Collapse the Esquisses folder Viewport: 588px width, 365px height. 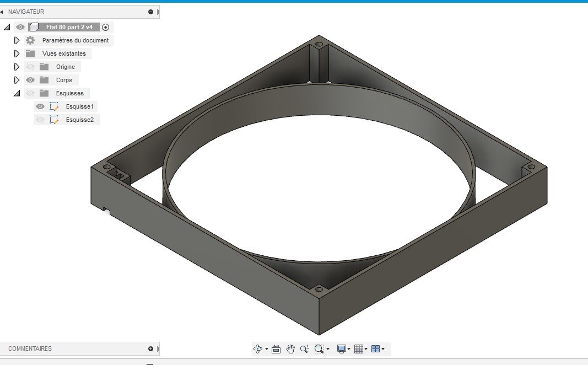point(17,93)
